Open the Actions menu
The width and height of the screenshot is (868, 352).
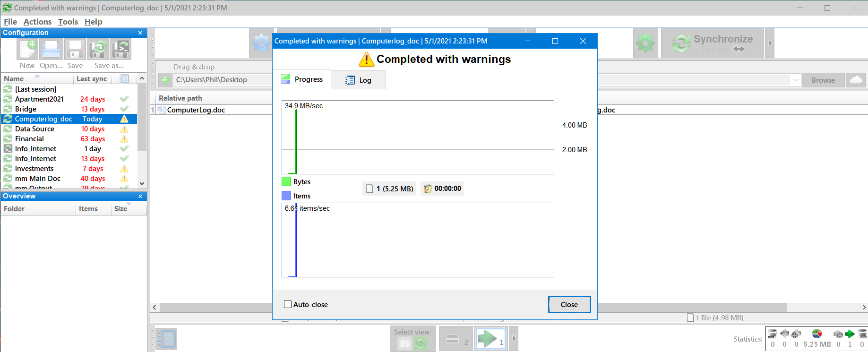[37, 22]
